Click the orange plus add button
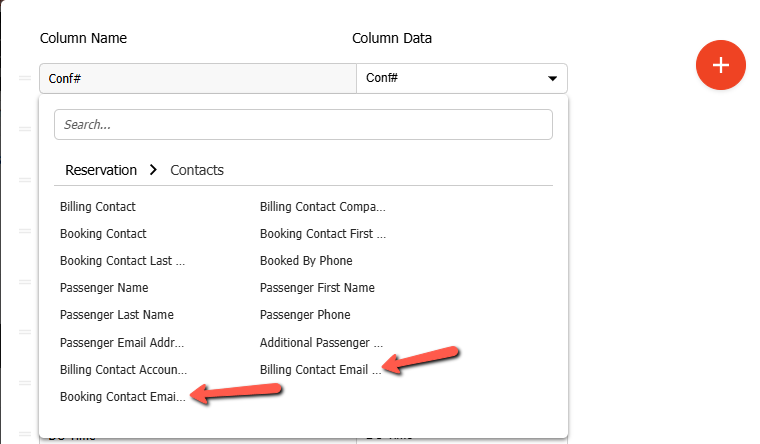 click(x=721, y=64)
